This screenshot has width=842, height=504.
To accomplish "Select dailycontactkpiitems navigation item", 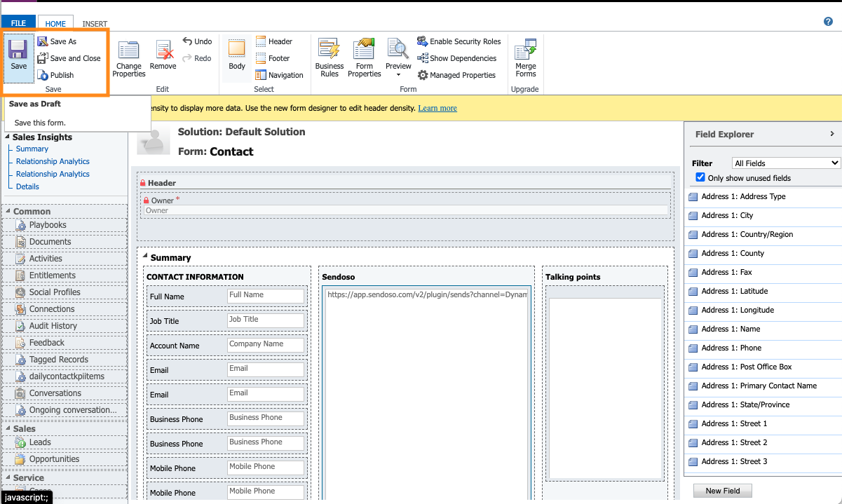I will click(65, 376).
